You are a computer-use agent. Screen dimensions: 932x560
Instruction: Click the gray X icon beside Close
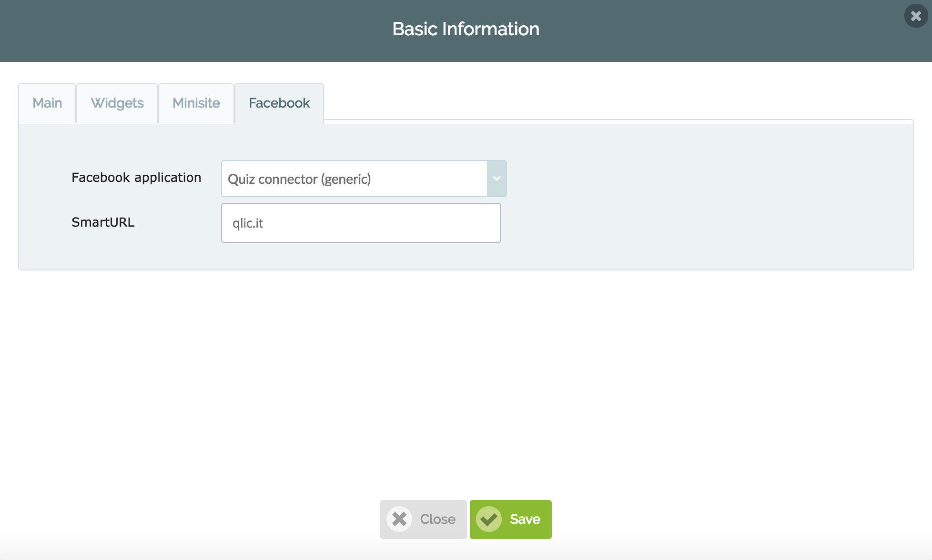399,519
